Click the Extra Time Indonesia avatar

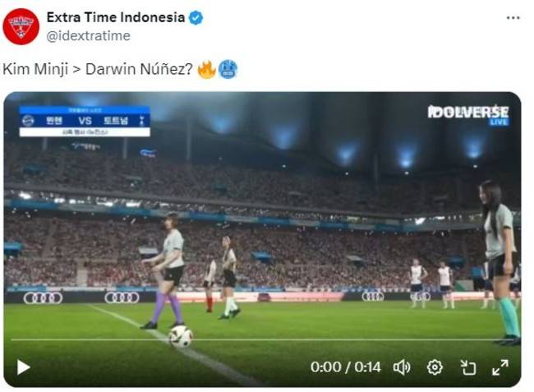point(21,26)
